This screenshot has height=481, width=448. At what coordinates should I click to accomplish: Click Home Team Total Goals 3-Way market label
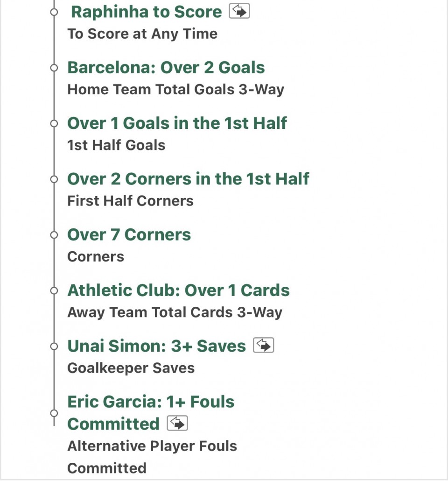(176, 90)
